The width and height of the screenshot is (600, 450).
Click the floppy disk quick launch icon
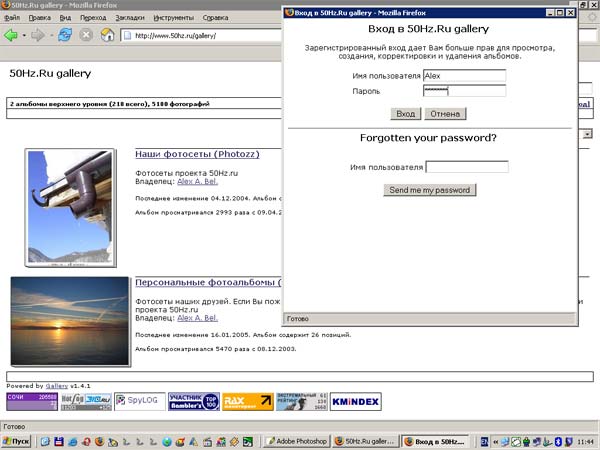(x=59, y=442)
